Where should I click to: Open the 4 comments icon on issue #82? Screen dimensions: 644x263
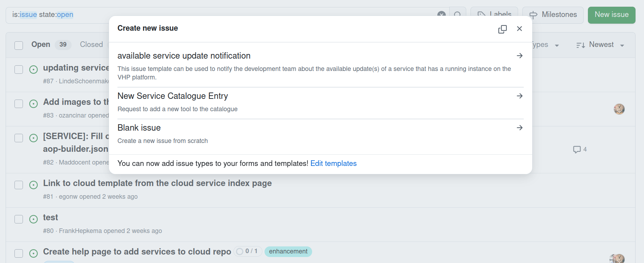tap(580, 149)
